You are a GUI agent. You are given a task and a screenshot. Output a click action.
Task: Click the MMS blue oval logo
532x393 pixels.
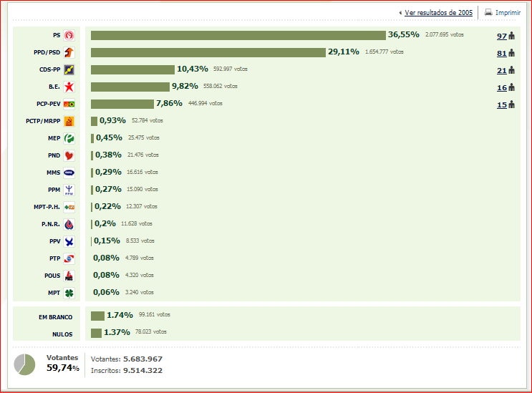[x=69, y=173]
